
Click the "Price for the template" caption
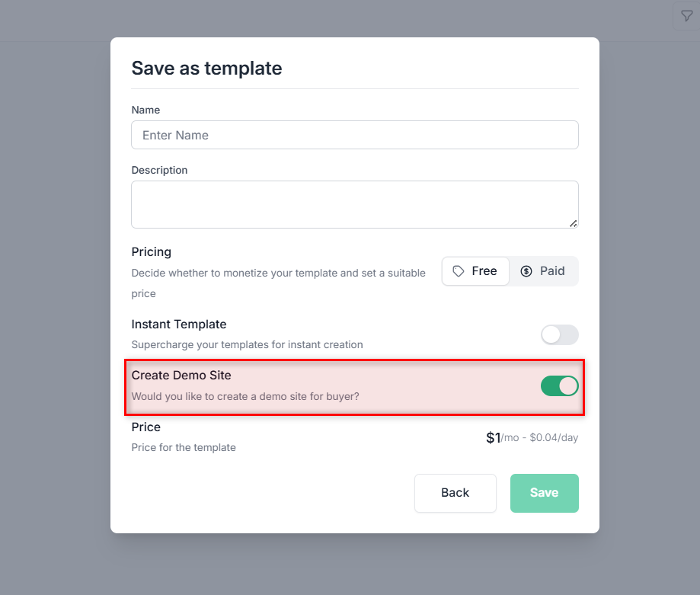(x=183, y=447)
